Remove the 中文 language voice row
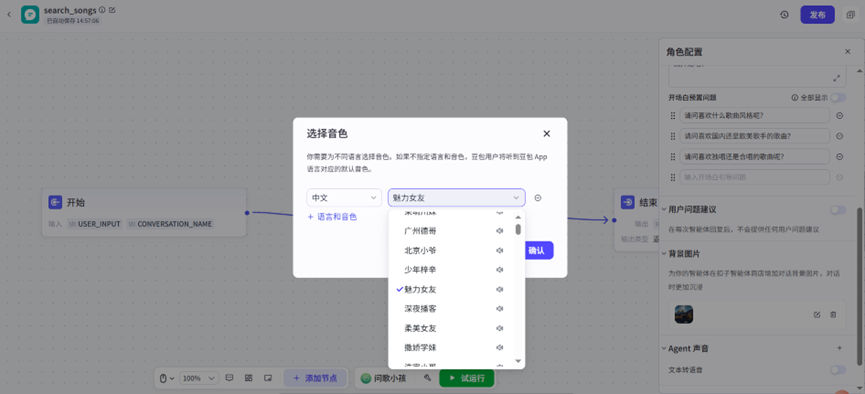This screenshot has width=865, height=394. [x=538, y=198]
